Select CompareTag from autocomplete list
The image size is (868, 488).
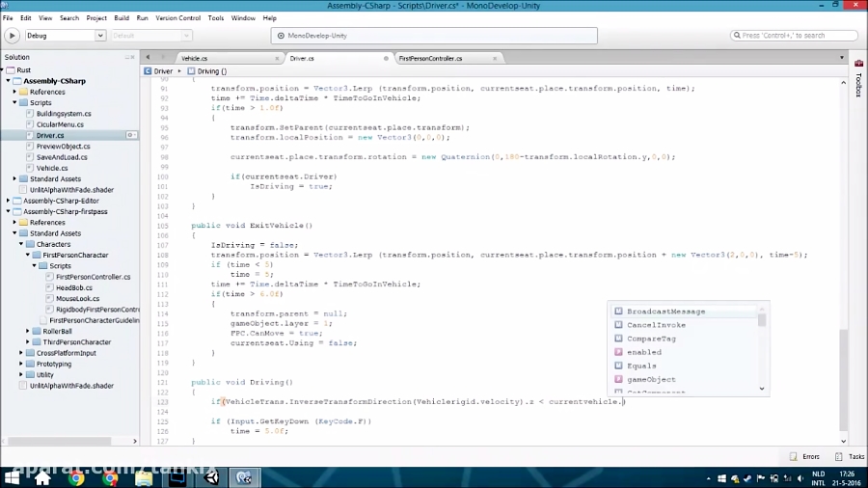[651, 339]
